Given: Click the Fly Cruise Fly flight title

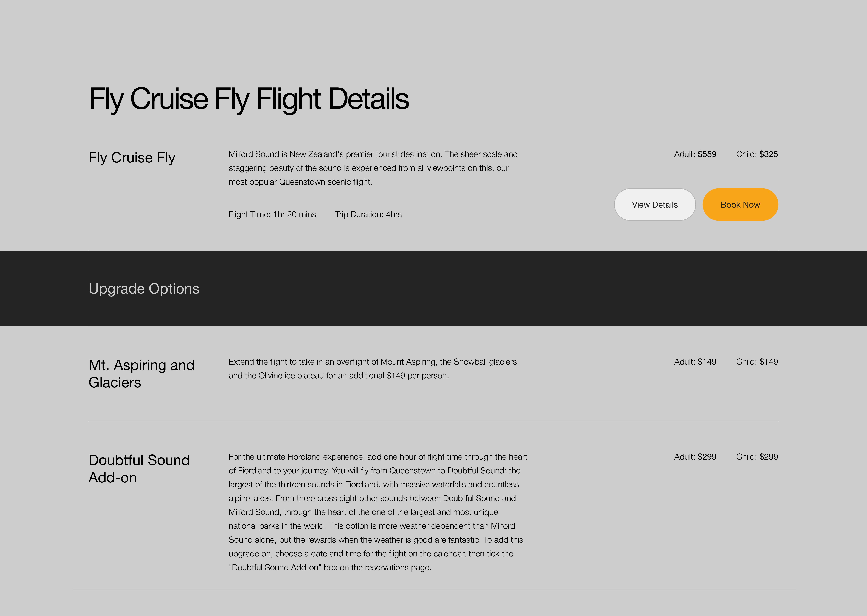Looking at the screenshot, I should pyautogui.click(x=132, y=157).
